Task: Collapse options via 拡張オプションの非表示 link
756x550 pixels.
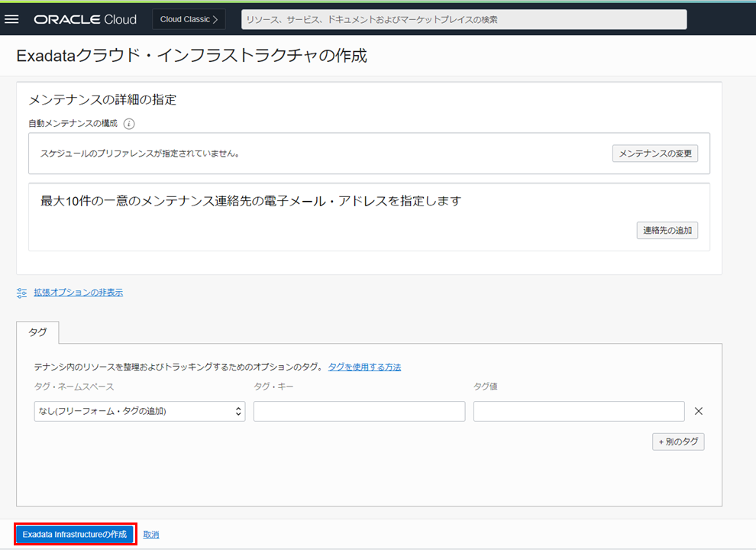Action: pyautogui.click(x=78, y=293)
